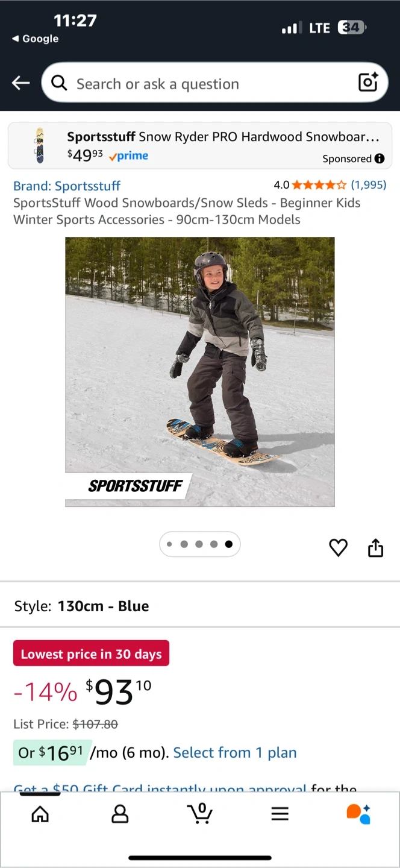The width and height of the screenshot is (400, 868).
Task: Open the camera lens search icon
Action: pos(368,83)
